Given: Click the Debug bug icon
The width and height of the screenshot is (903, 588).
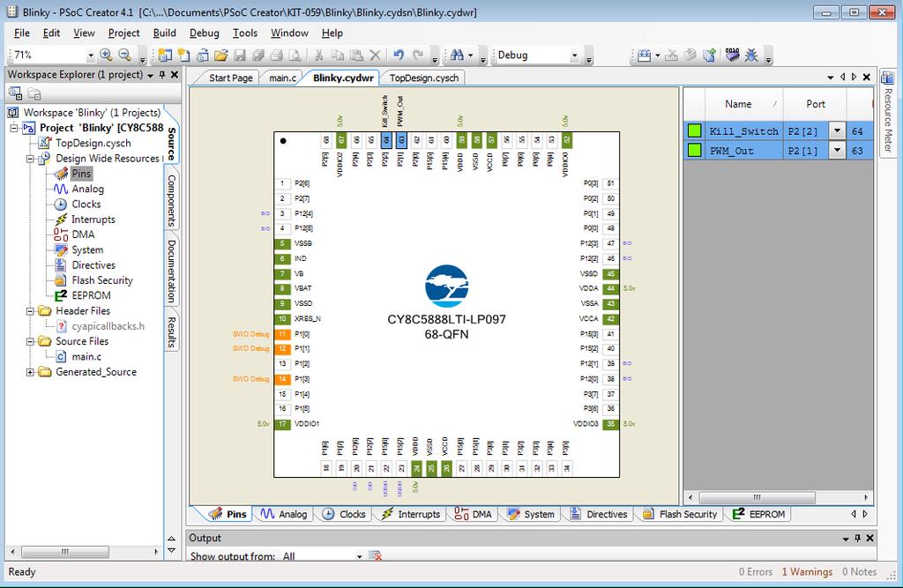Looking at the screenshot, I should coord(751,56).
